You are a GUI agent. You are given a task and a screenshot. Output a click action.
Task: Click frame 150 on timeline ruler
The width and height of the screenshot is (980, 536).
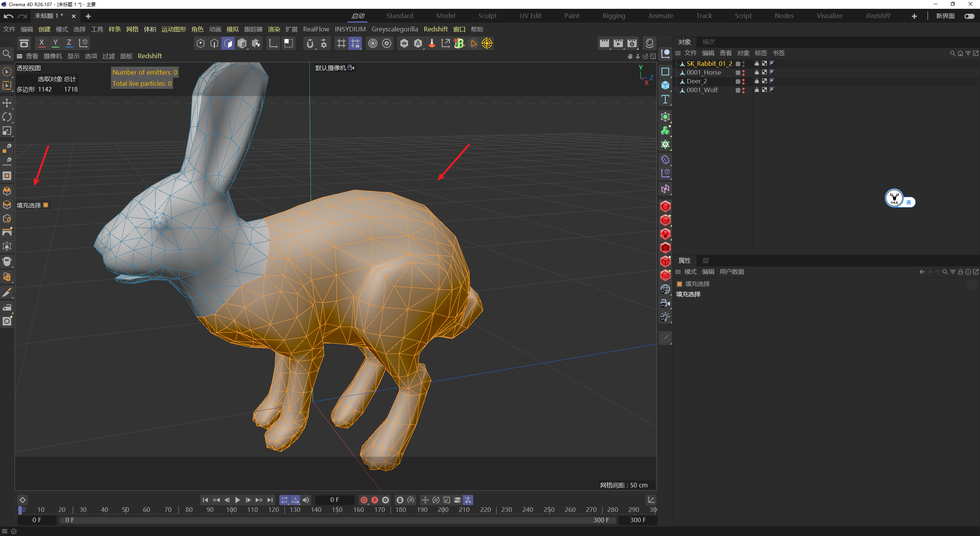(337, 510)
